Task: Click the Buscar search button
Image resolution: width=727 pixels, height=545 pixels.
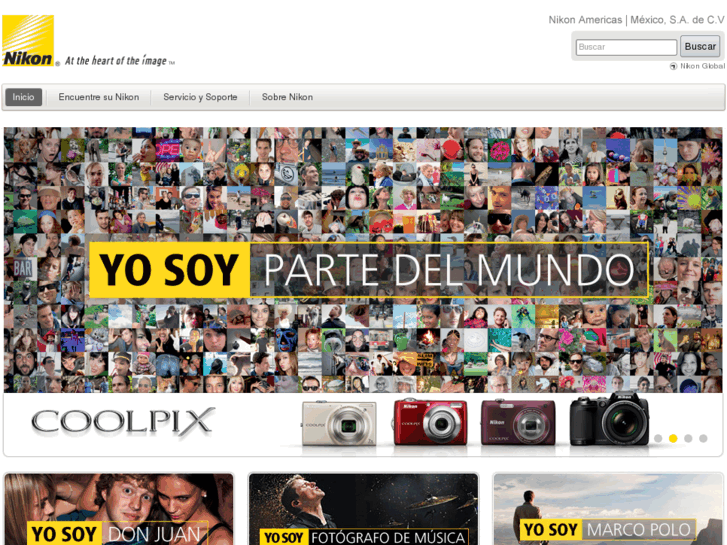Action: point(700,46)
